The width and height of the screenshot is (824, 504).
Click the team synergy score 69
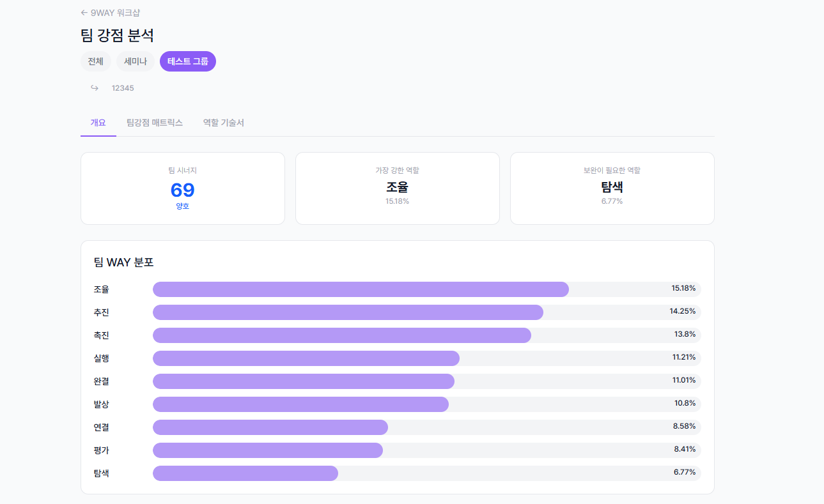pyautogui.click(x=182, y=190)
